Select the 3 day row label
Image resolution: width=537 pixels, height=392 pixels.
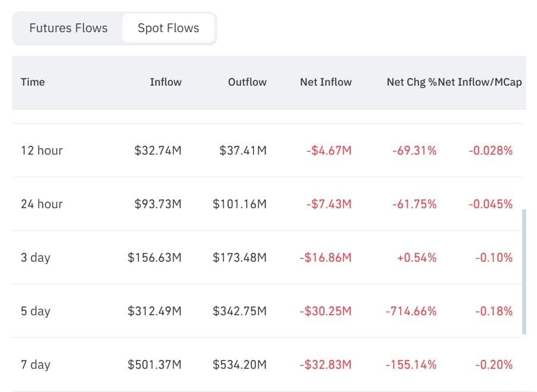[x=36, y=258]
